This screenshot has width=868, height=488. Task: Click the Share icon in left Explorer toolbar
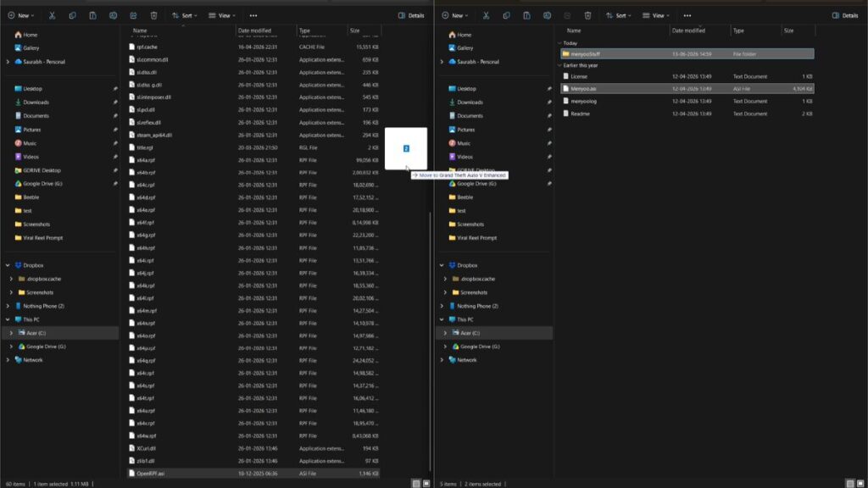[x=133, y=15]
